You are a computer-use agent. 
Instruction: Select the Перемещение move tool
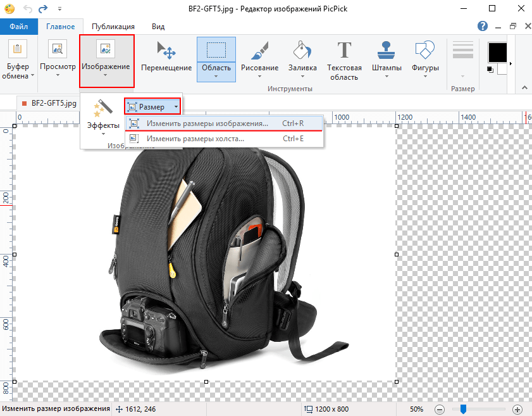click(x=166, y=57)
